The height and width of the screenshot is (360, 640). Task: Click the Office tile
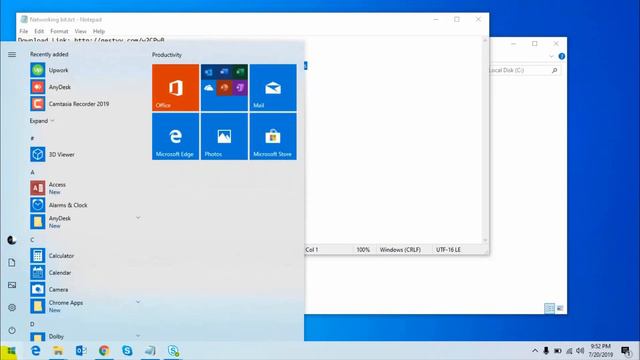pos(176,87)
